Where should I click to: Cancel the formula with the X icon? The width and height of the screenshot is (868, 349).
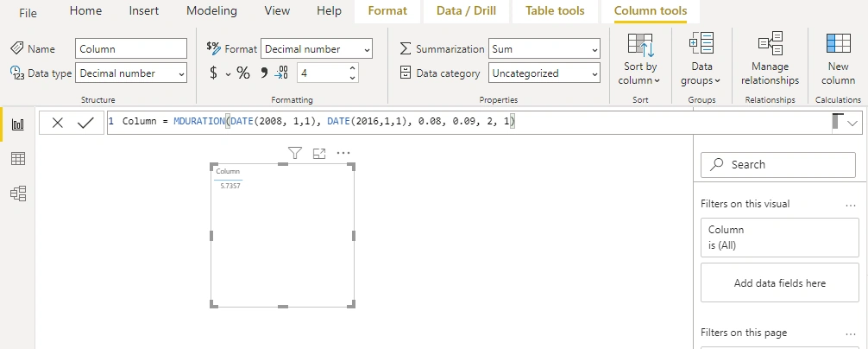58,123
